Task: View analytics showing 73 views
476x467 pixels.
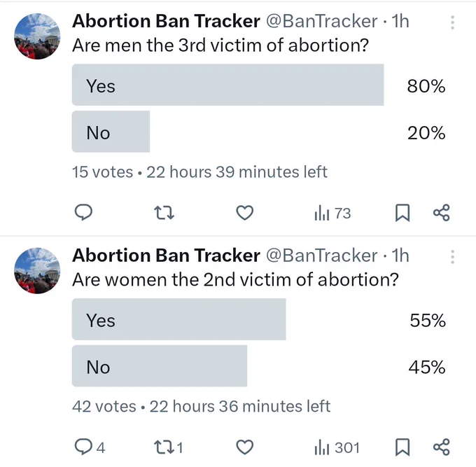Action: point(332,213)
